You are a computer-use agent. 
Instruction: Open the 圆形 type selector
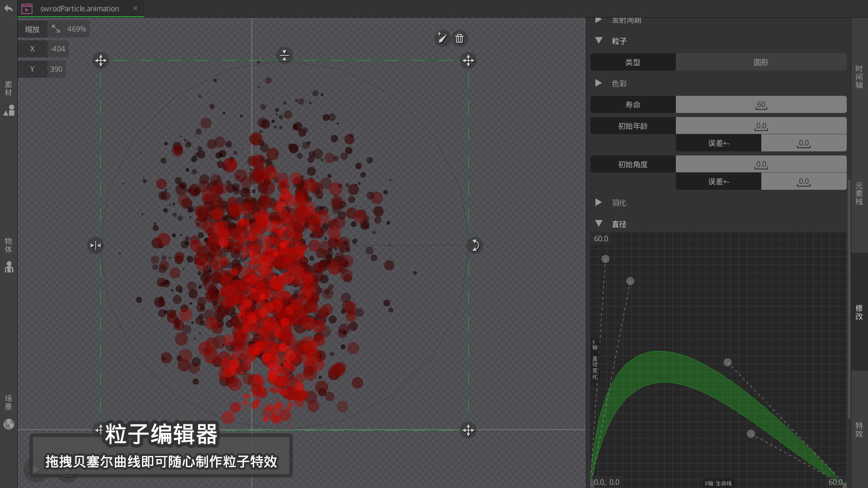761,62
